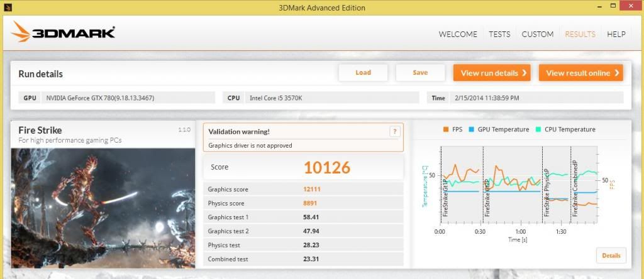Go to the CUSTOM tab

(538, 34)
